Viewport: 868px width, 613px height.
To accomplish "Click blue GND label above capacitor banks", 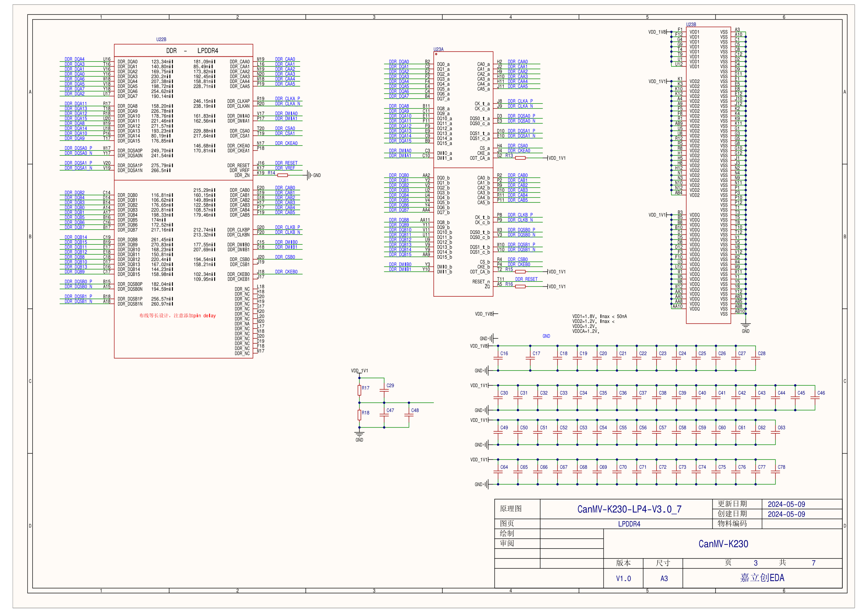I will pyautogui.click(x=546, y=336).
